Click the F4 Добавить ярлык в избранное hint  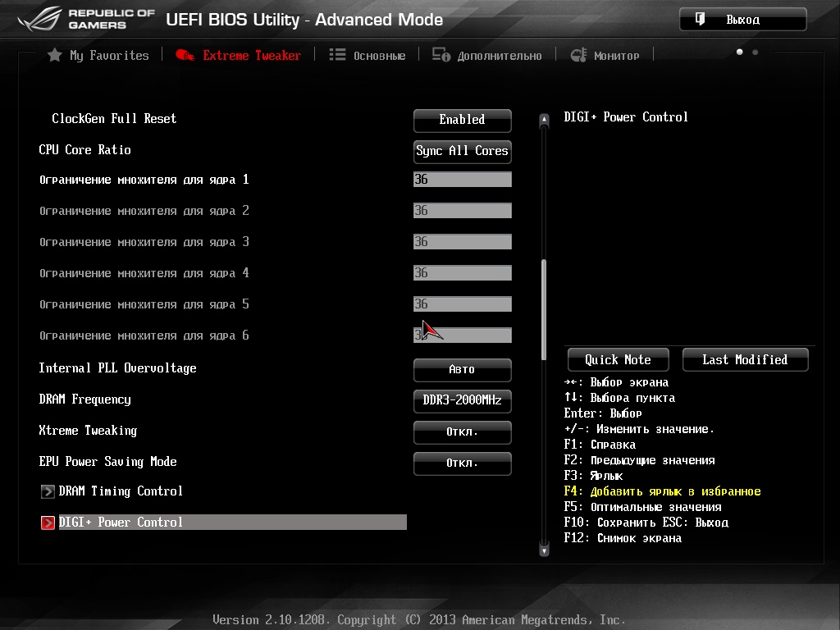tap(662, 491)
